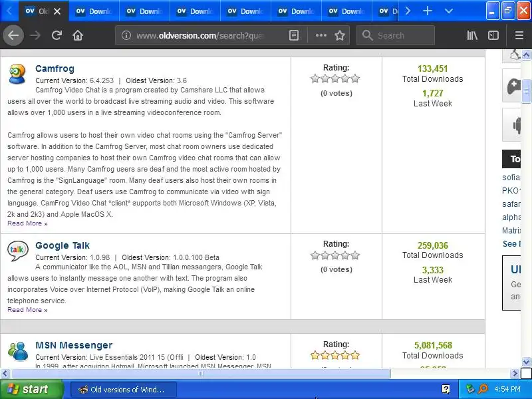
Task: Reload the current page
Action: pyautogui.click(x=57, y=35)
